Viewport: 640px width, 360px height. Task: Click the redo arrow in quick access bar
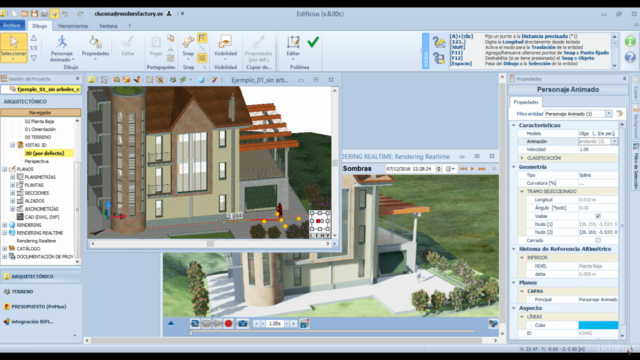80,13
